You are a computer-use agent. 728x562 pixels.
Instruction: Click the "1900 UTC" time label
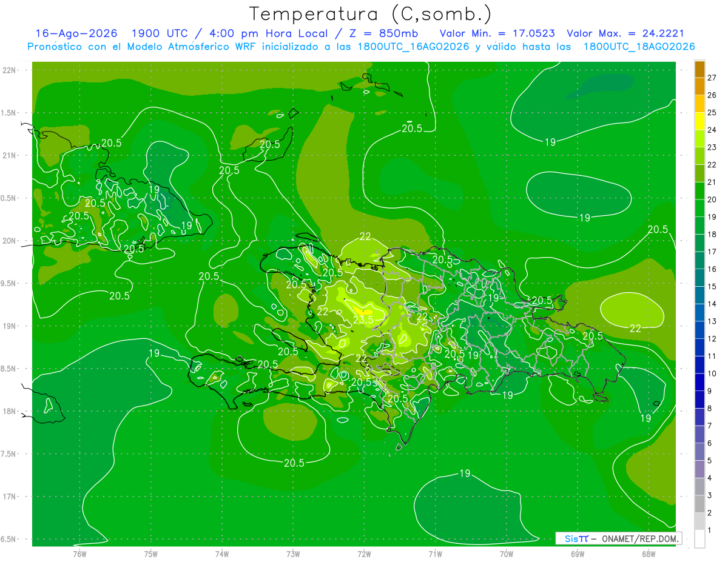[160, 33]
